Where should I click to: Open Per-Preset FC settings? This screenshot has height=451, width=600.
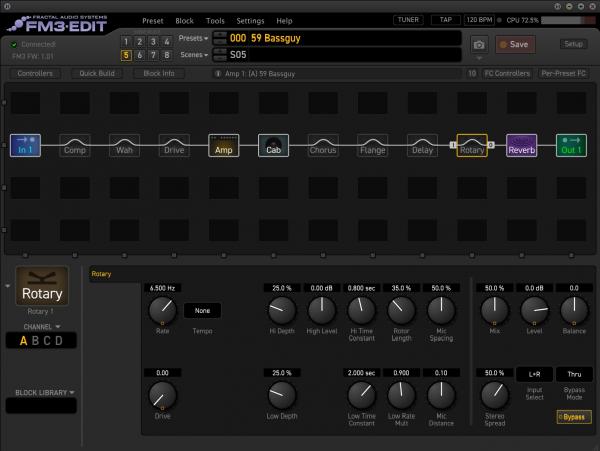point(563,73)
